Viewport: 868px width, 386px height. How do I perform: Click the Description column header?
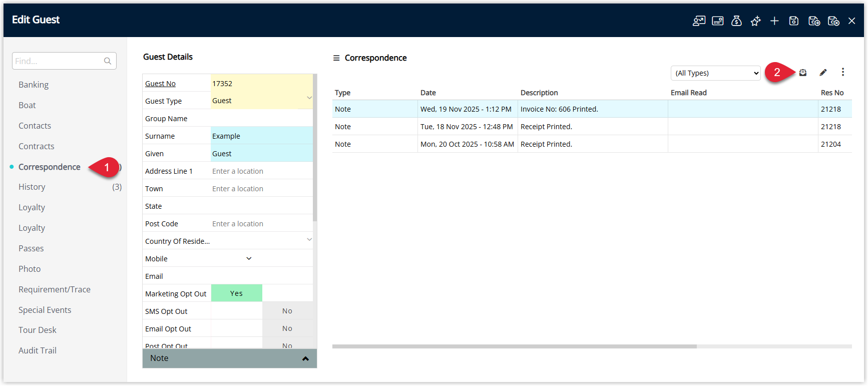tap(539, 93)
